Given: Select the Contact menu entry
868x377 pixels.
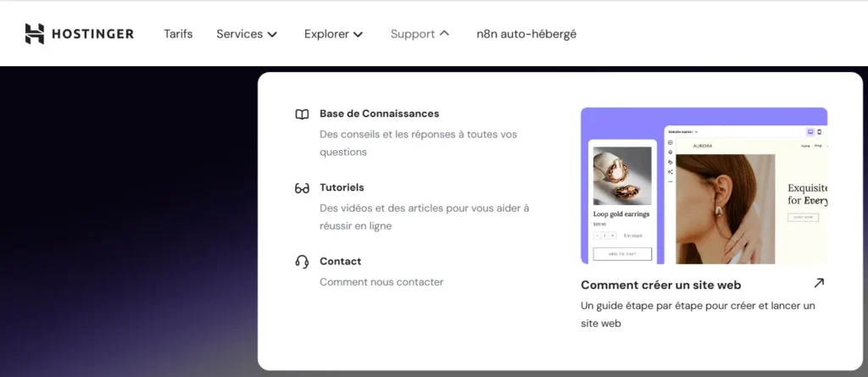Looking at the screenshot, I should (x=340, y=261).
